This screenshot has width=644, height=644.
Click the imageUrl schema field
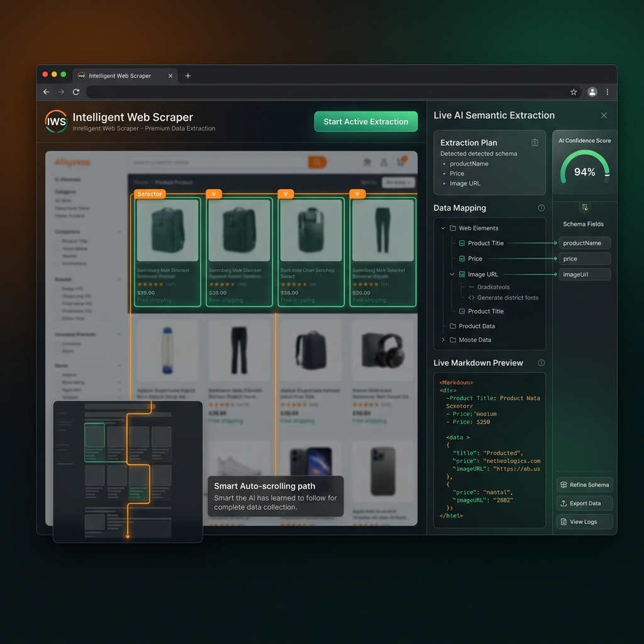point(585,274)
